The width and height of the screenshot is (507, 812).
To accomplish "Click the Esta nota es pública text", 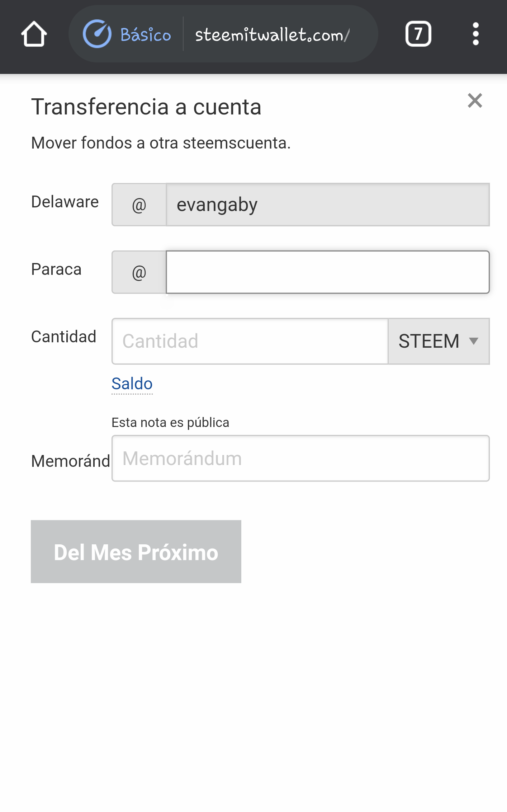I will point(170,422).
